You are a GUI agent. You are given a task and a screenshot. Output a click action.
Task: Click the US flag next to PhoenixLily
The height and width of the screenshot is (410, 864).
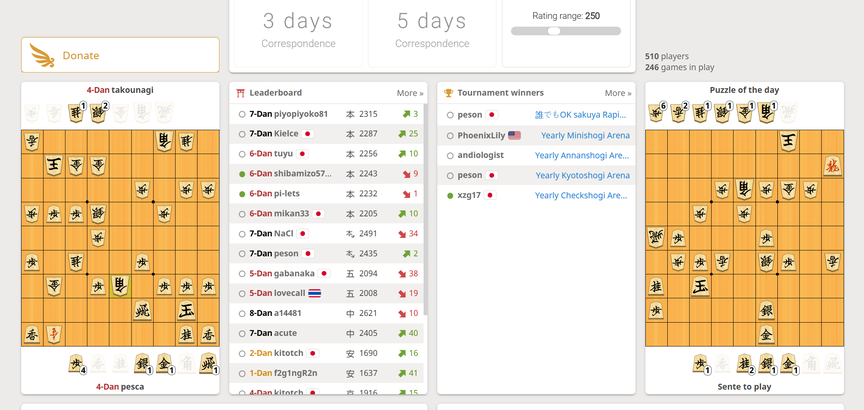(x=514, y=135)
